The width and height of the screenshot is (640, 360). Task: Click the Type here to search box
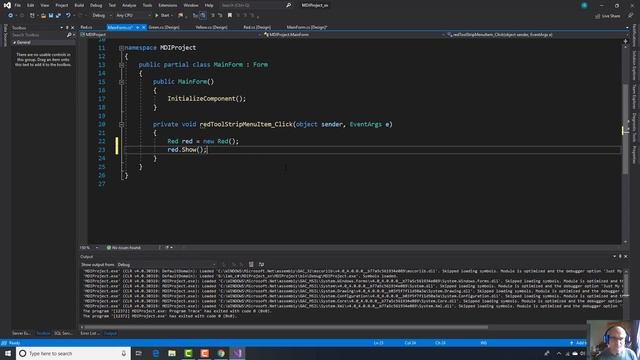click(73, 353)
